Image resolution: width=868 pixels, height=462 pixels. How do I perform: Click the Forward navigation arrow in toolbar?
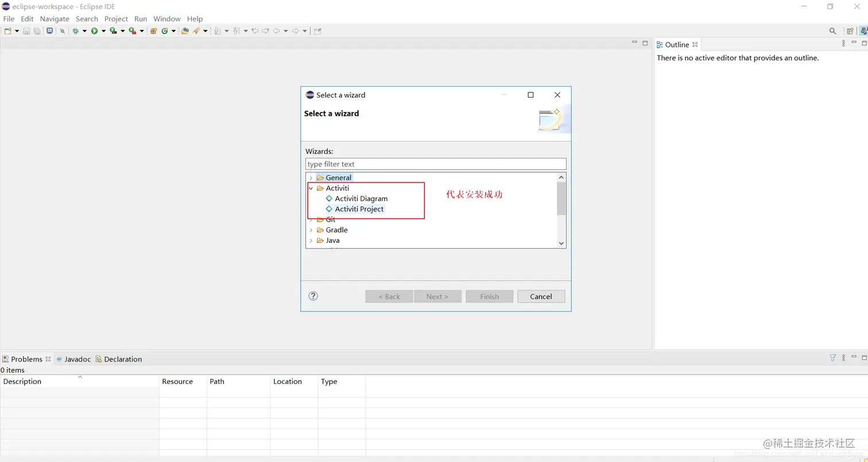tap(295, 31)
